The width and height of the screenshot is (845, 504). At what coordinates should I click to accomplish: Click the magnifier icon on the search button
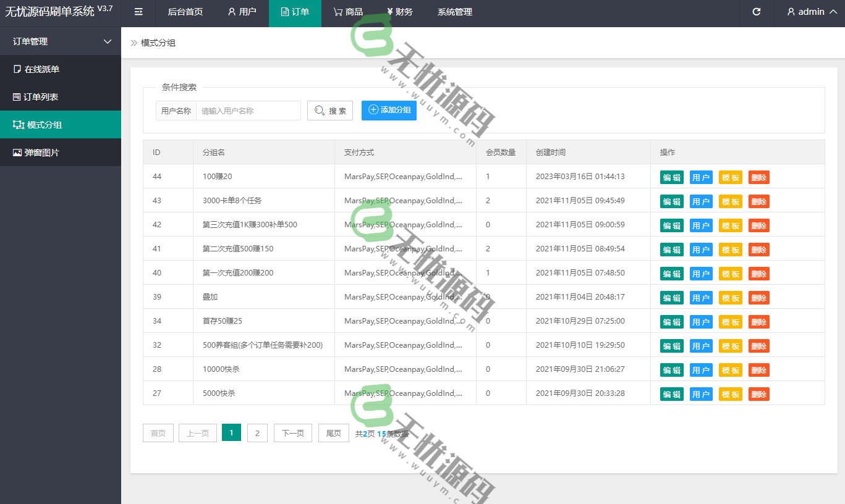click(319, 110)
